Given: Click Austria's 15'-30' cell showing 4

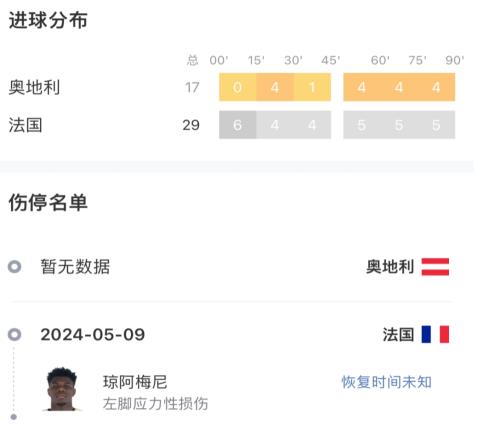Looking at the screenshot, I should [x=275, y=87].
